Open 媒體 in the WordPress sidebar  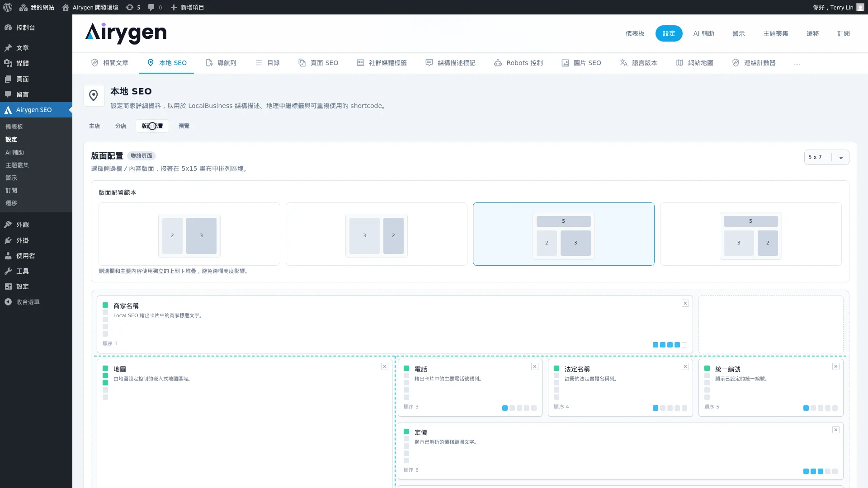tap(36, 63)
